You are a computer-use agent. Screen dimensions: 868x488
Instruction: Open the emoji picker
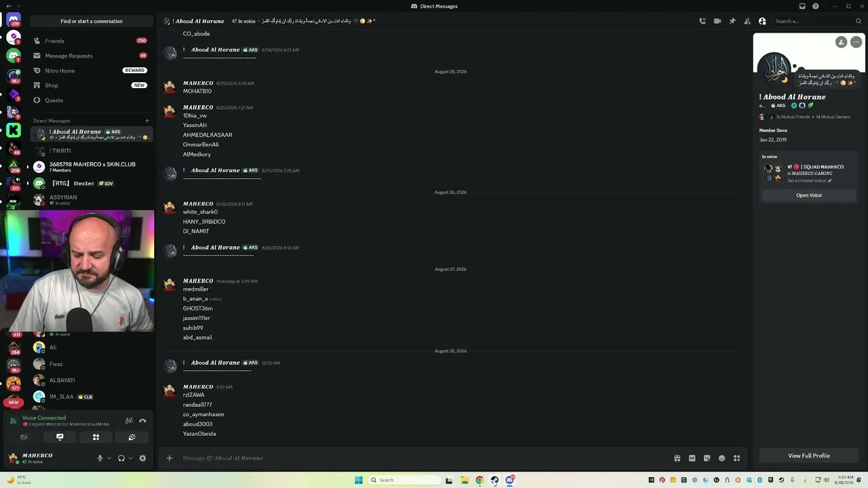click(x=722, y=458)
